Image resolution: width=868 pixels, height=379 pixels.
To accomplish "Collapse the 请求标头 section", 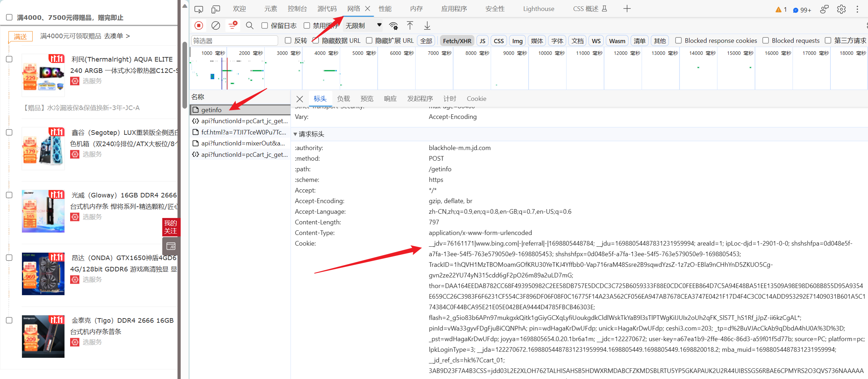I will (x=295, y=134).
